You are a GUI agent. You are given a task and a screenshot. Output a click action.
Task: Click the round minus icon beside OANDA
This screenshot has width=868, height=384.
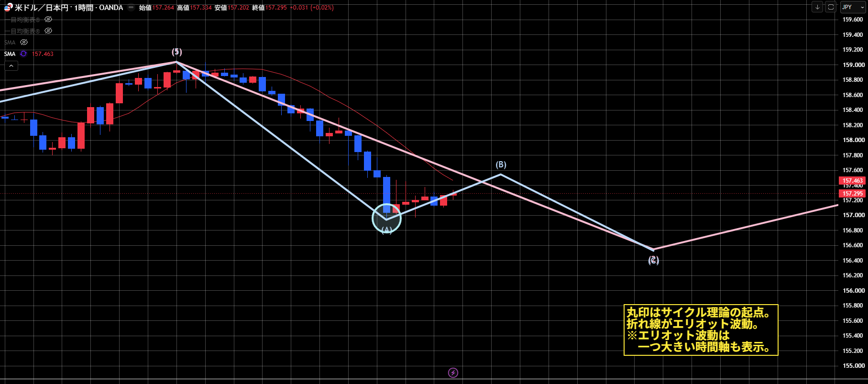coord(131,8)
